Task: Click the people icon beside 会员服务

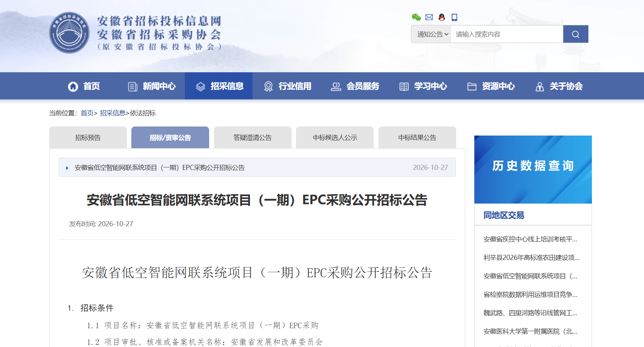Action: coord(336,87)
